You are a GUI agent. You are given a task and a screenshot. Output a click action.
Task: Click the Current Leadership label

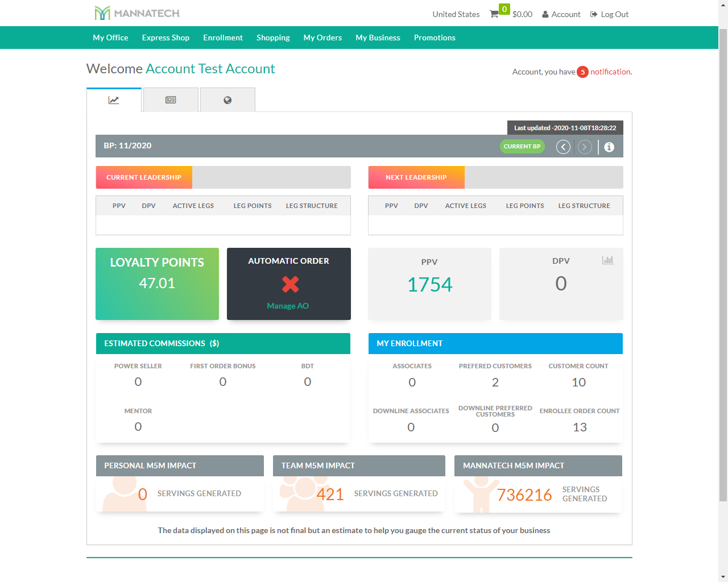click(144, 177)
